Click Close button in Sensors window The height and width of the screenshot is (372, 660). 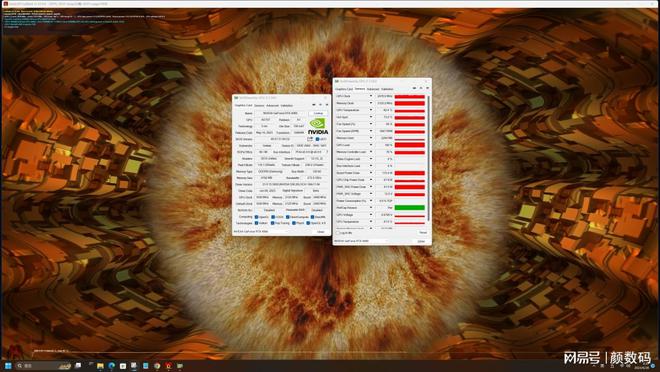point(421,241)
